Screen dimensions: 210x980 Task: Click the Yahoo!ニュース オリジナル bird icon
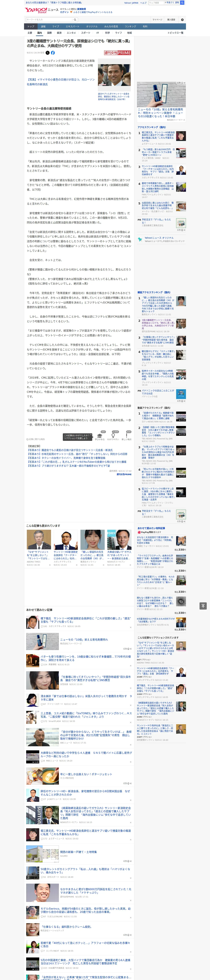140,239
